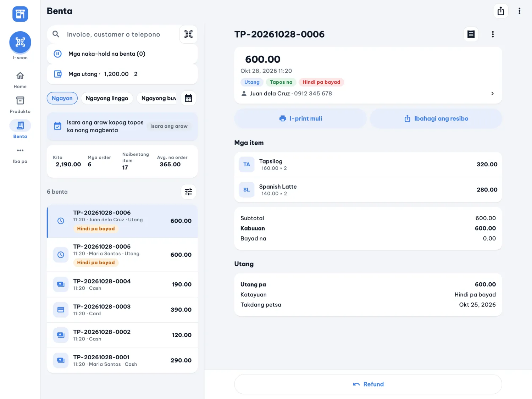Tap the QR scan icon beside search
Image resolution: width=532 pixels, height=399 pixels.
pos(188,34)
